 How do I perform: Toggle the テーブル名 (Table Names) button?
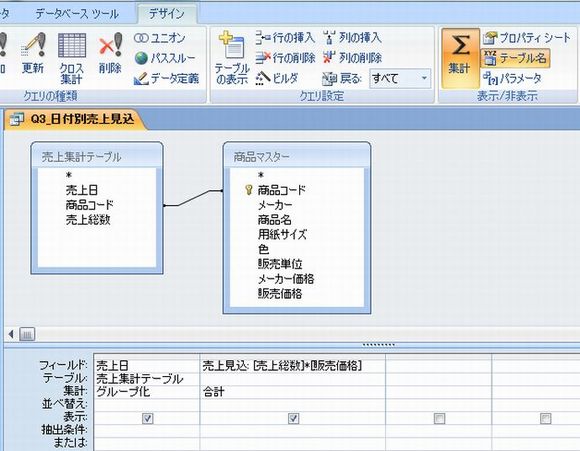(x=515, y=58)
